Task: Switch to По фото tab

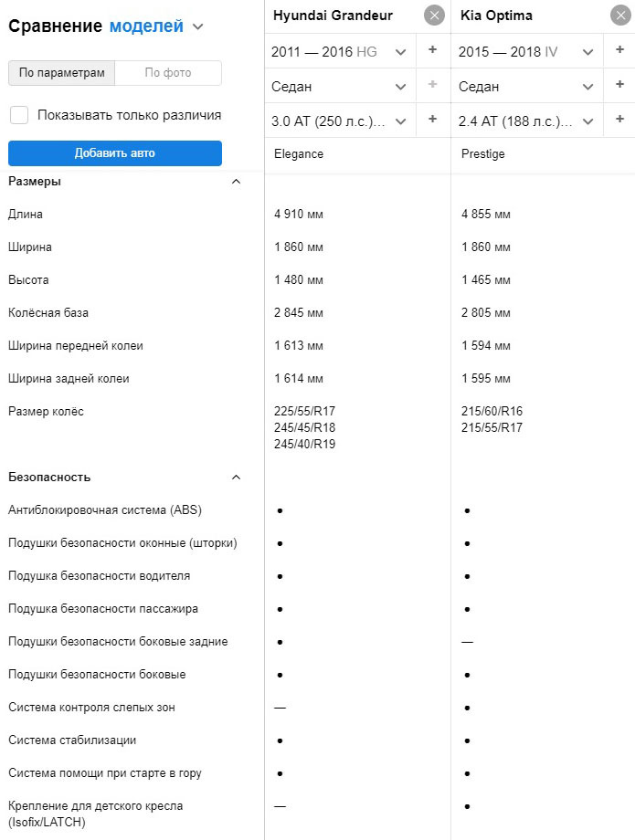Action: click(168, 73)
